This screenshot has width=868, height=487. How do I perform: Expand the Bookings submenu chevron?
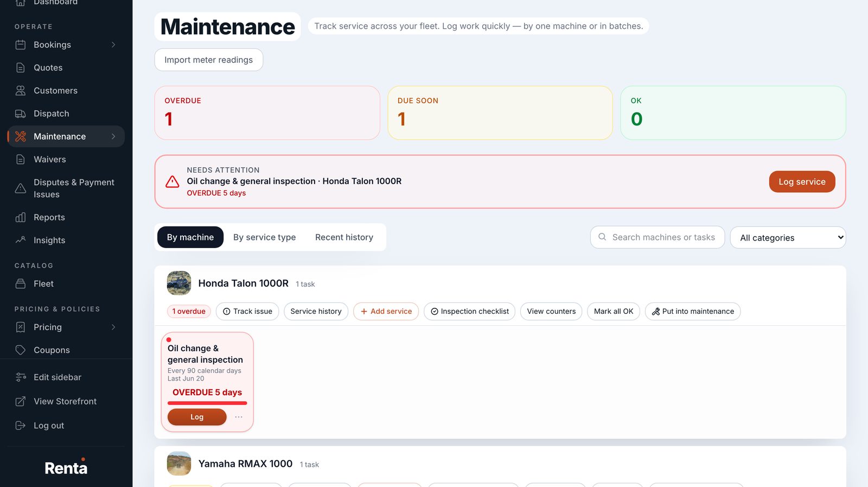(x=113, y=45)
